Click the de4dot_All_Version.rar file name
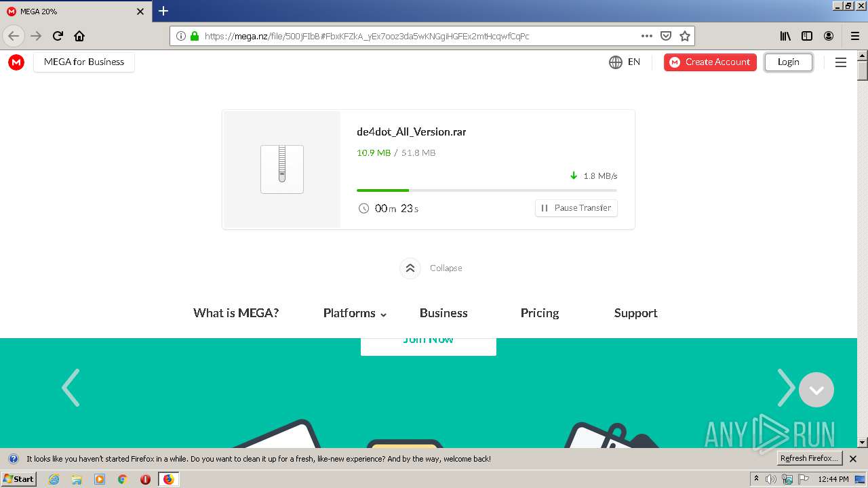 (x=412, y=132)
